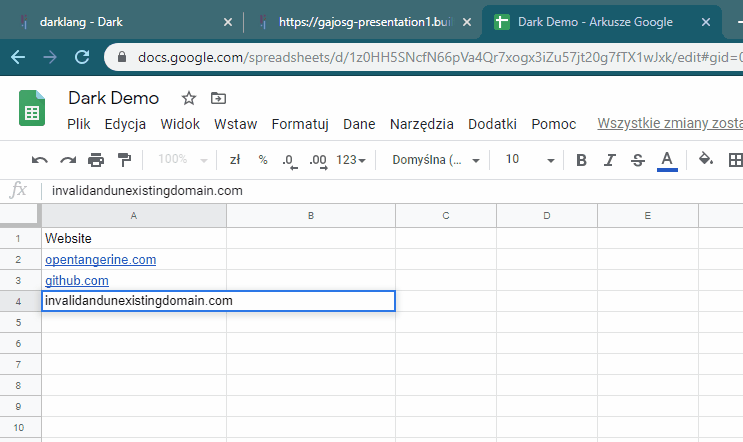The height and width of the screenshot is (442, 743).
Task: Open the fill color picker
Action: (x=706, y=160)
